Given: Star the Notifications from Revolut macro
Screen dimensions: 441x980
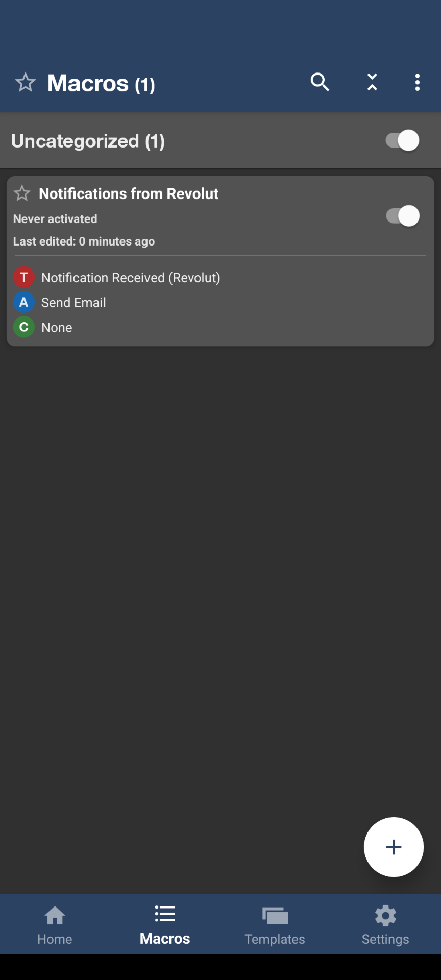Looking at the screenshot, I should coord(22,193).
